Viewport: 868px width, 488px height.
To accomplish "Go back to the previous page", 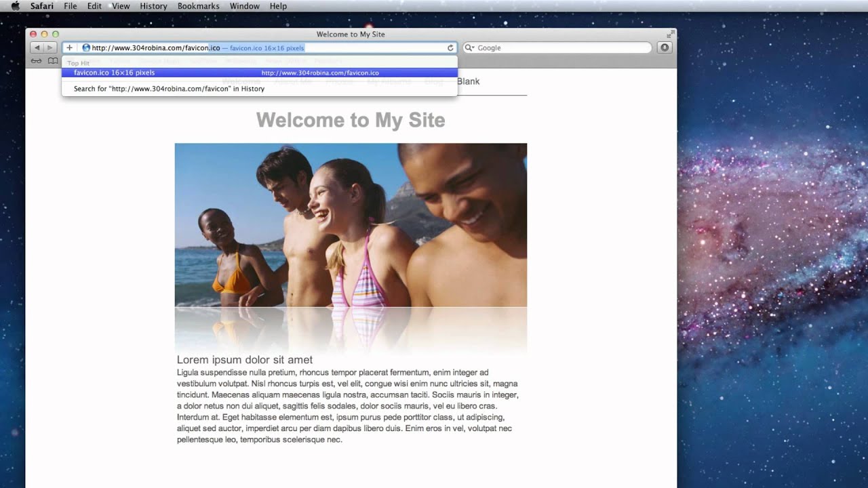I will (37, 47).
